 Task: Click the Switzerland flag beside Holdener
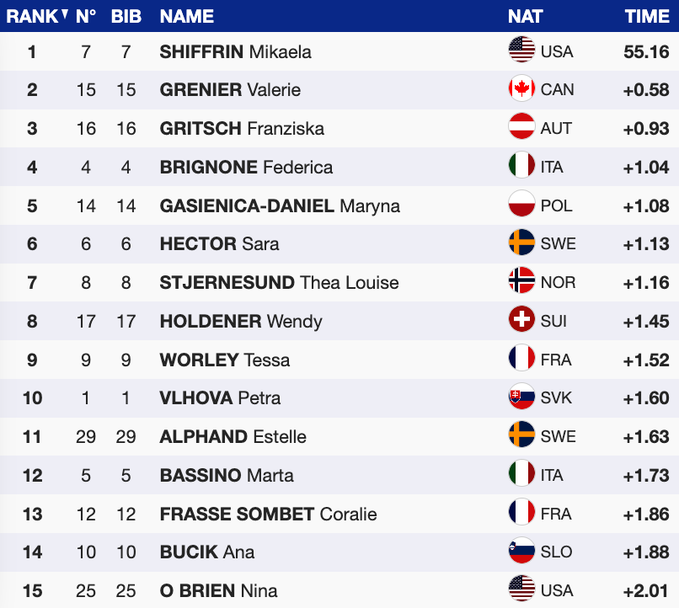click(x=522, y=321)
